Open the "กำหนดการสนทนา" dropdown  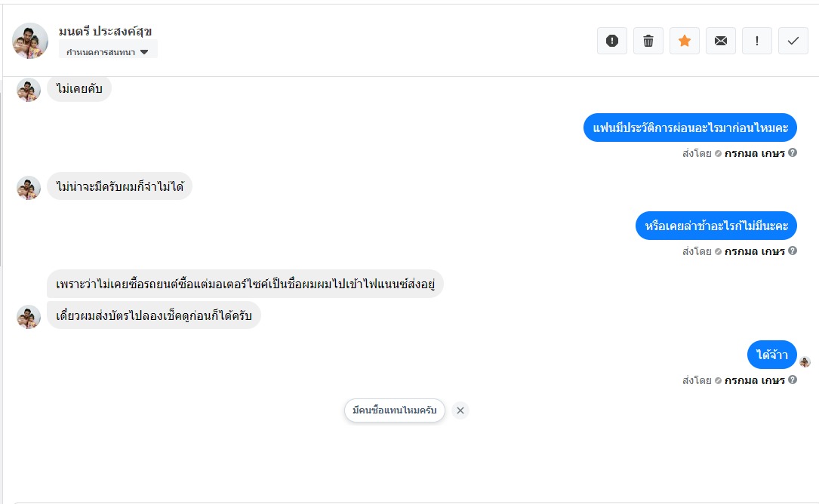click(x=108, y=52)
